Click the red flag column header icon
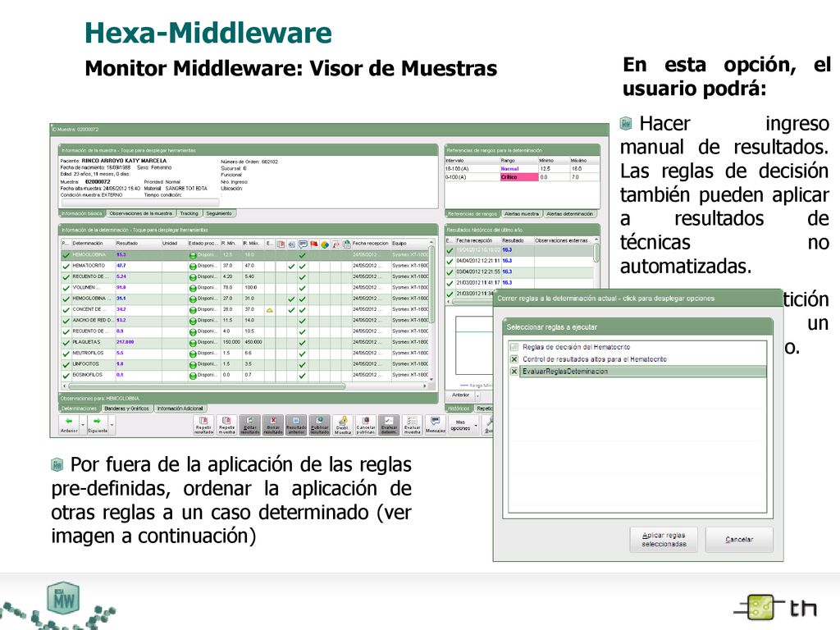Screen dimensions: 840x630 coord(314,244)
